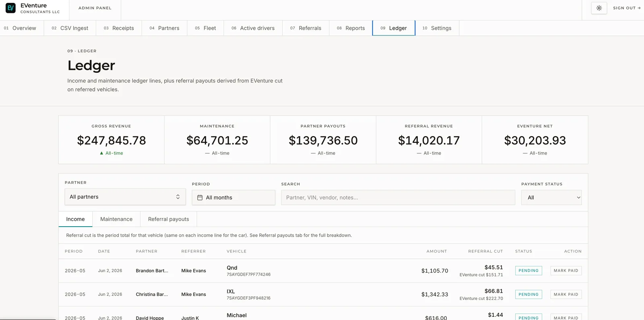Click VIN 7SAYGDEF3PF948216

(248, 298)
